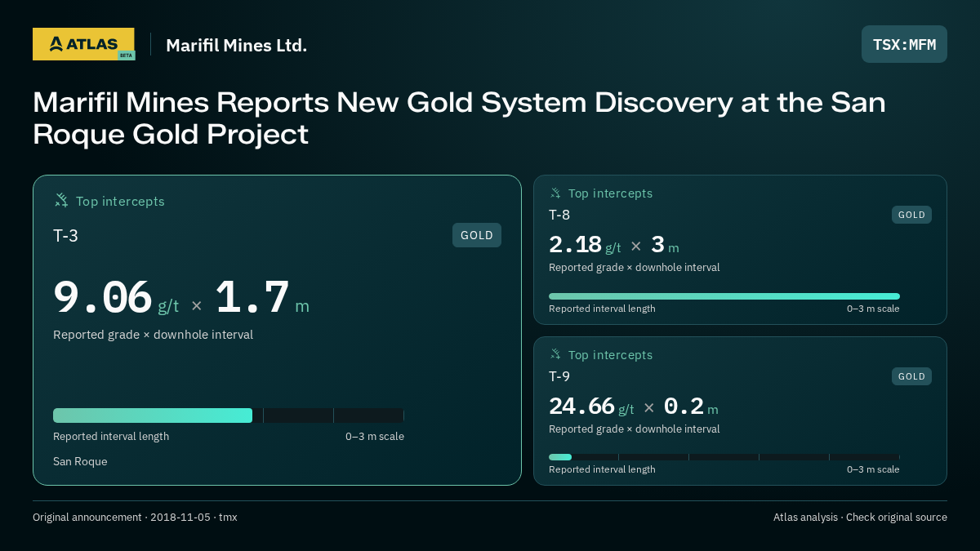Click the TSX:MFM ticker badge
980x551 pixels.
(x=904, y=44)
